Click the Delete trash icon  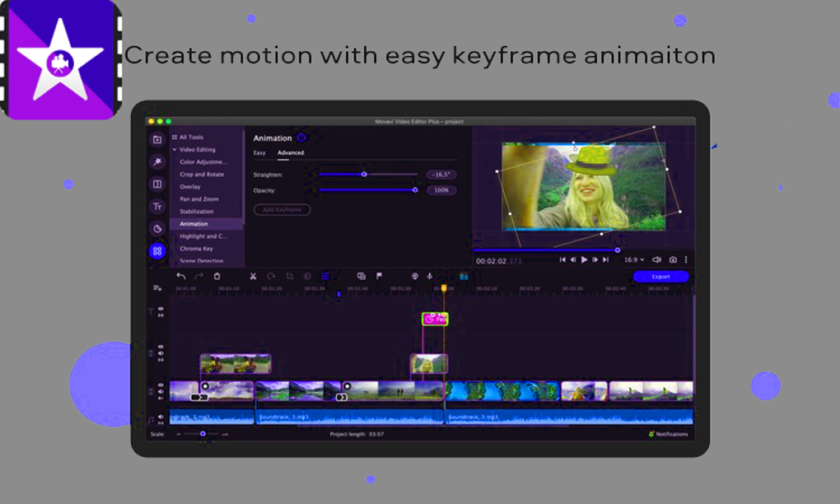point(217,277)
